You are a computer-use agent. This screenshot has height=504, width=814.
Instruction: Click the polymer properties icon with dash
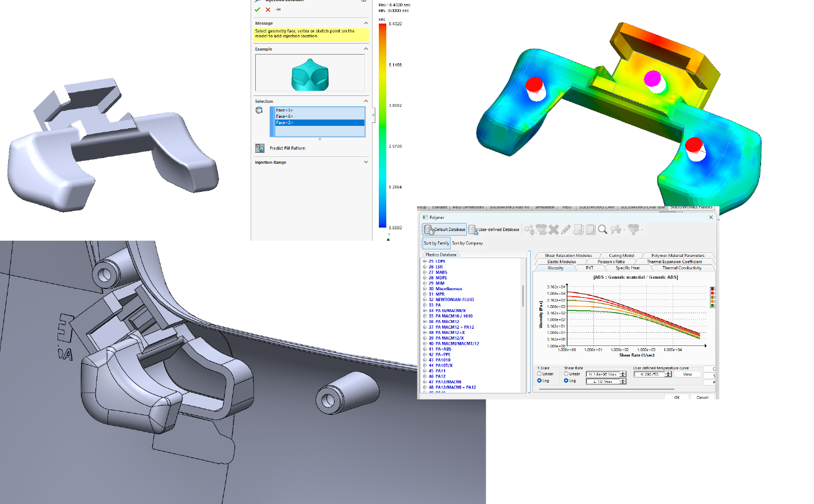[x=616, y=230]
